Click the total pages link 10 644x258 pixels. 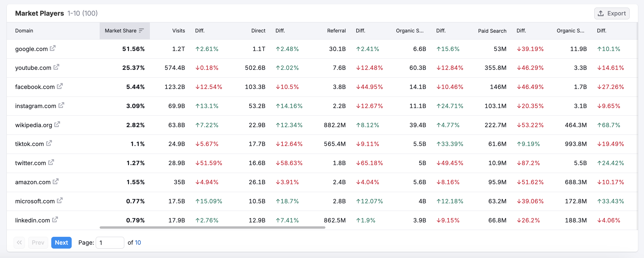138,243
